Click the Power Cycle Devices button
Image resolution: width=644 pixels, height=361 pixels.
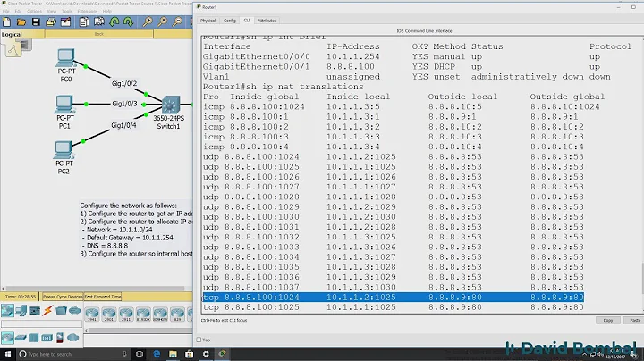pyautogui.click(x=63, y=297)
